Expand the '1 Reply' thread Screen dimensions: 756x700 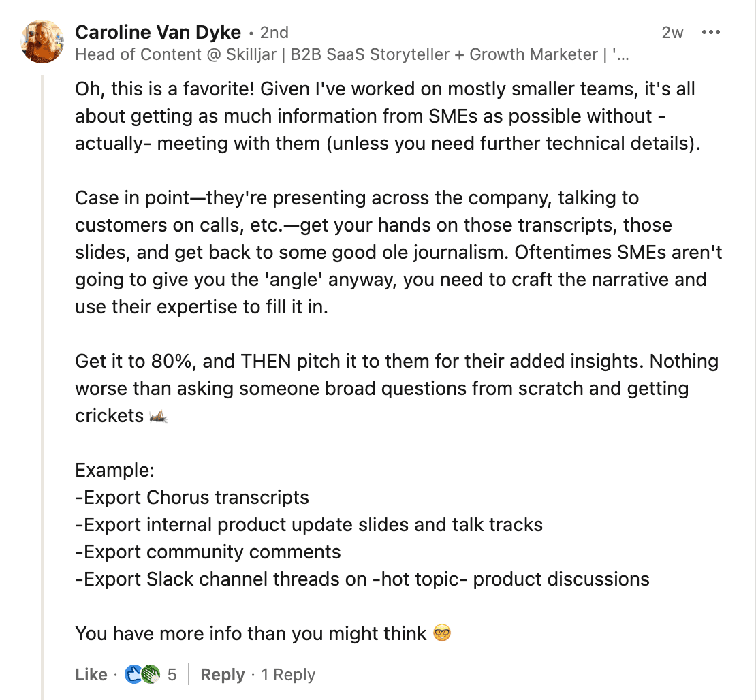click(288, 675)
